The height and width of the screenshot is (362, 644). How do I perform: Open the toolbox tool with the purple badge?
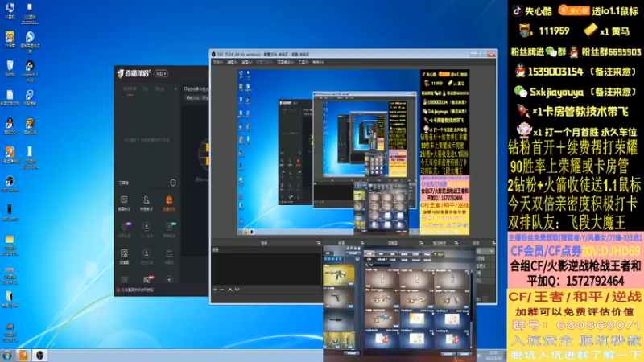124,229
